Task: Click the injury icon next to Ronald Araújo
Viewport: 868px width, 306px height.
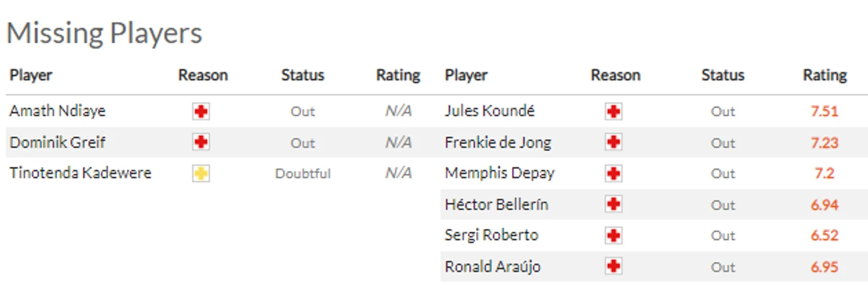Action: pos(614,267)
